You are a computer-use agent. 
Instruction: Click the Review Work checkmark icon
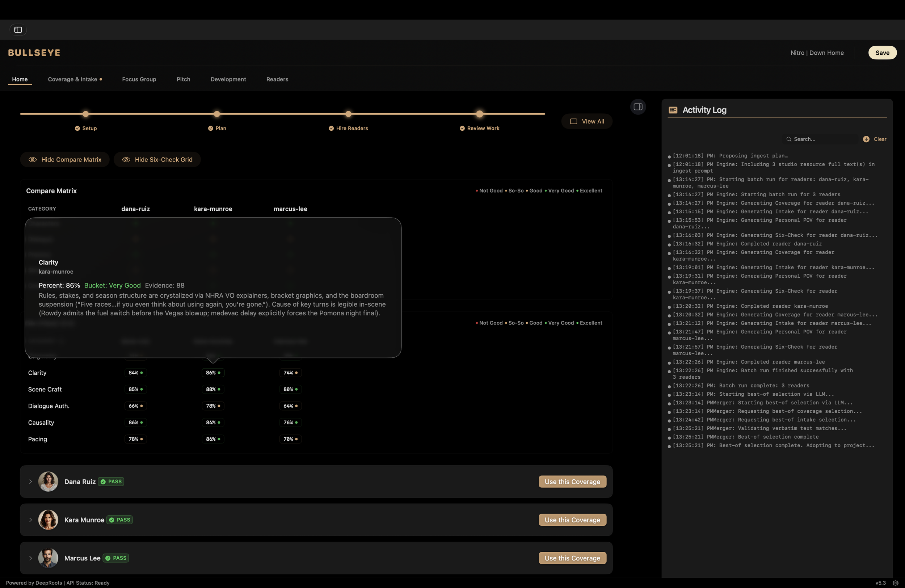coord(462,128)
